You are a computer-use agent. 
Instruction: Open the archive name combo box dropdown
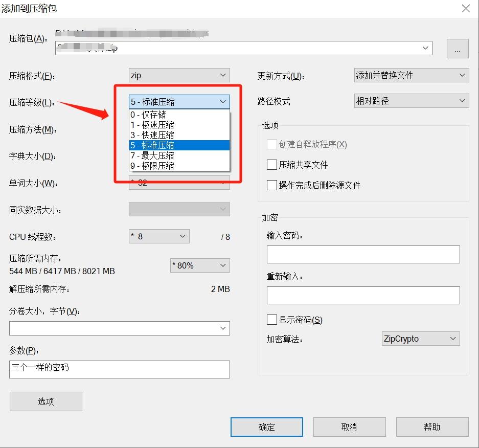[x=425, y=48]
